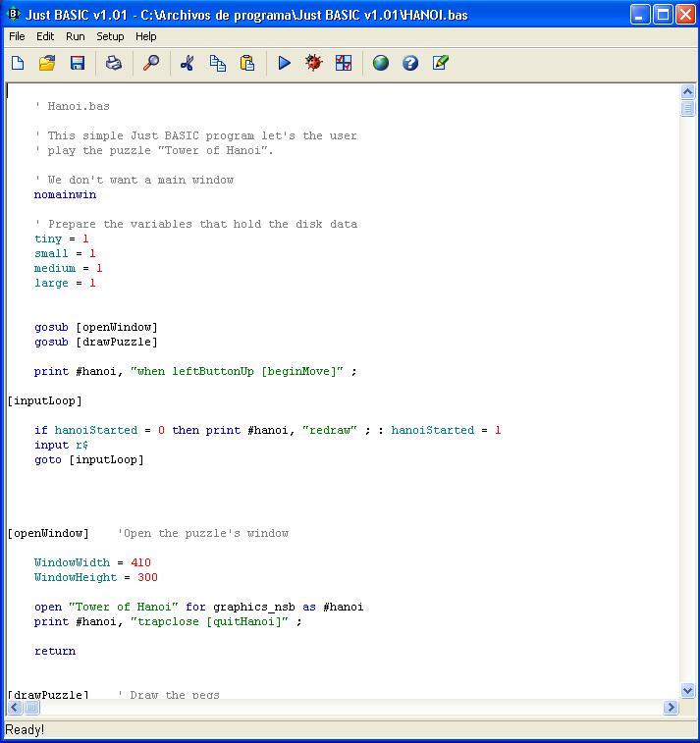Paste from clipboard using the paste icon
700x743 pixels.
click(x=247, y=63)
